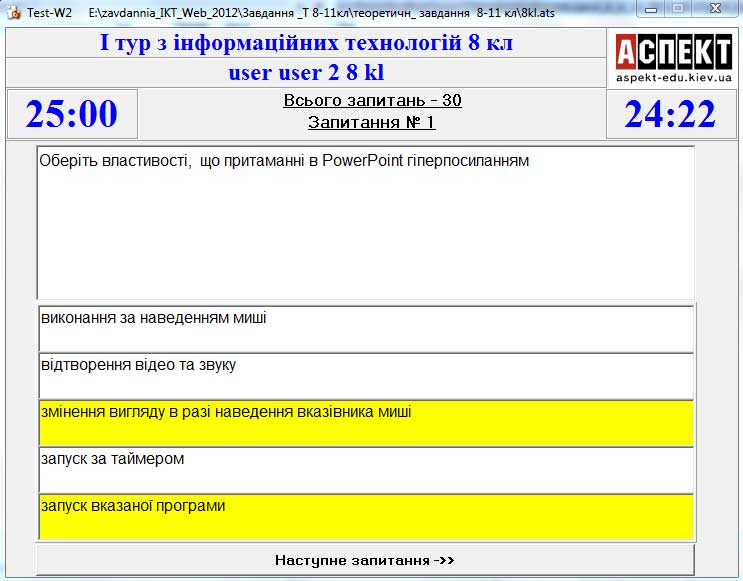Deselect highlighted answer 'змінення вигляду в разі наведення вказівника миші'
Viewport: 743px width, 581px height.
(365, 423)
